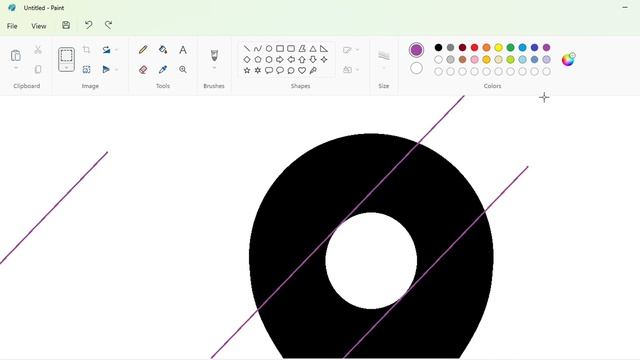Choose the orange color swatch

tap(486, 48)
